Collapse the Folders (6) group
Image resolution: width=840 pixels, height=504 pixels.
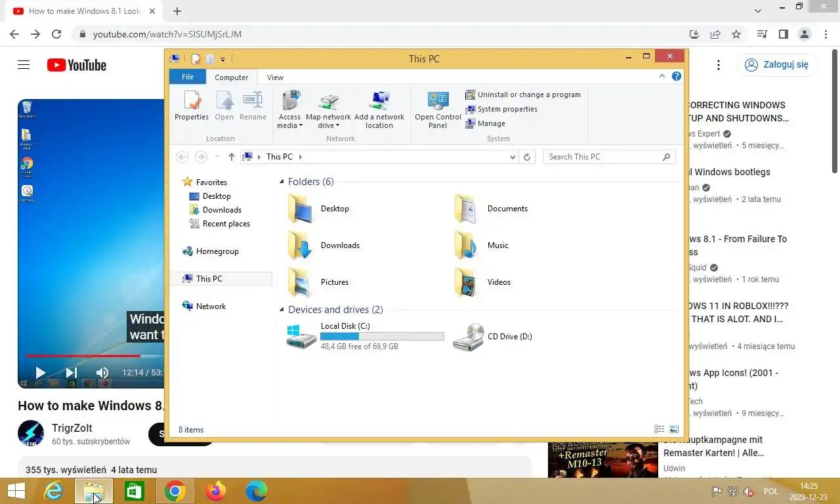pos(282,182)
